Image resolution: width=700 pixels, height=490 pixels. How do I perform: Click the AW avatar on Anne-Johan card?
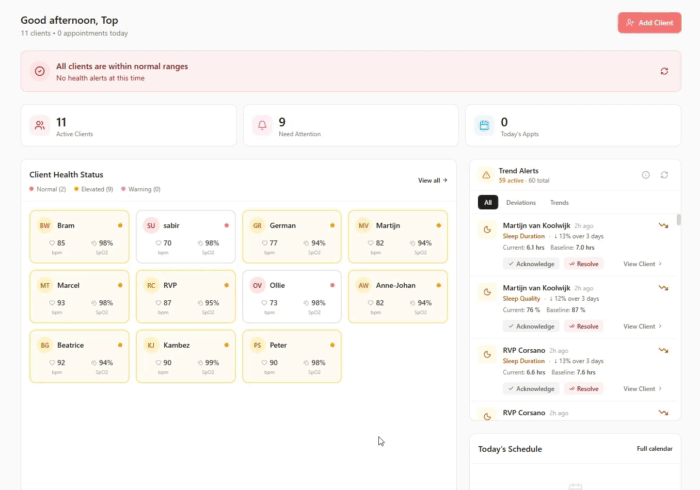click(x=364, y=285)
